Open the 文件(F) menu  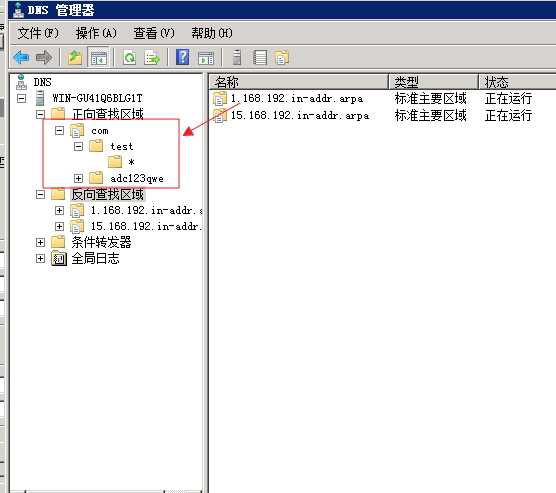click(38, 33)
